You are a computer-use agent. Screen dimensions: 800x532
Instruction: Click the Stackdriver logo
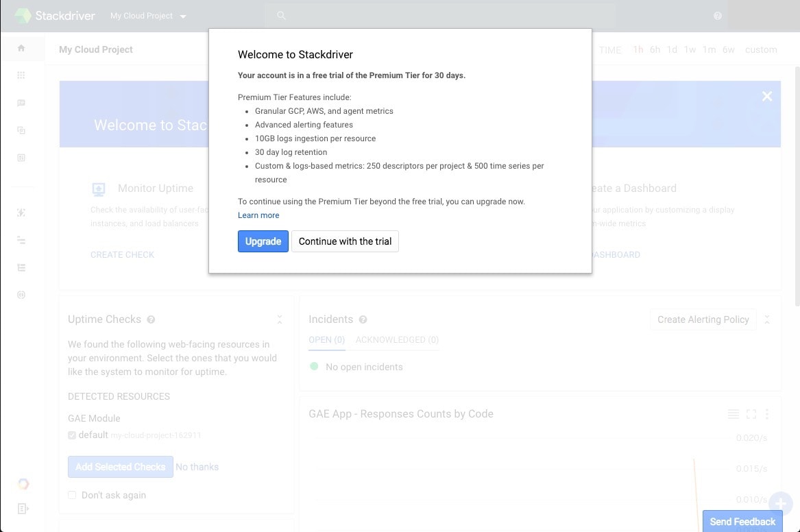coord(55,16)
